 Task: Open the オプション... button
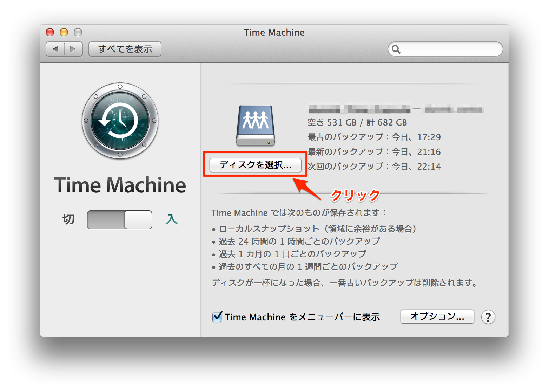coord(437,317)
